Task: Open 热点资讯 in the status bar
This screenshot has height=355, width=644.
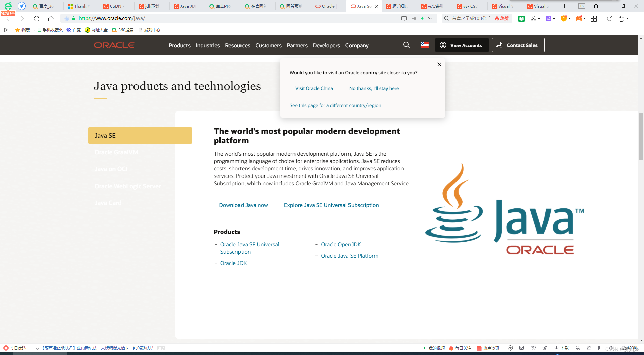Action: (488, 348)
